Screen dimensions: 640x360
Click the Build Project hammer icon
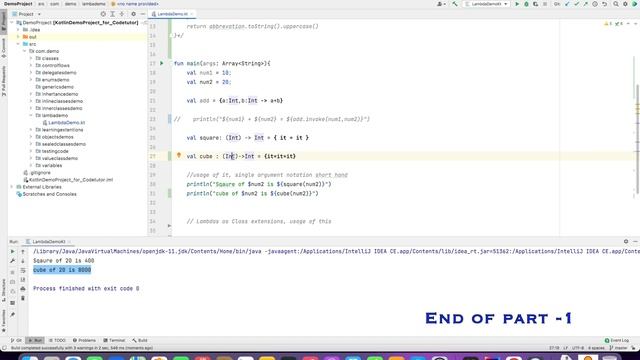pyautogui.click(x=455, y=4)
